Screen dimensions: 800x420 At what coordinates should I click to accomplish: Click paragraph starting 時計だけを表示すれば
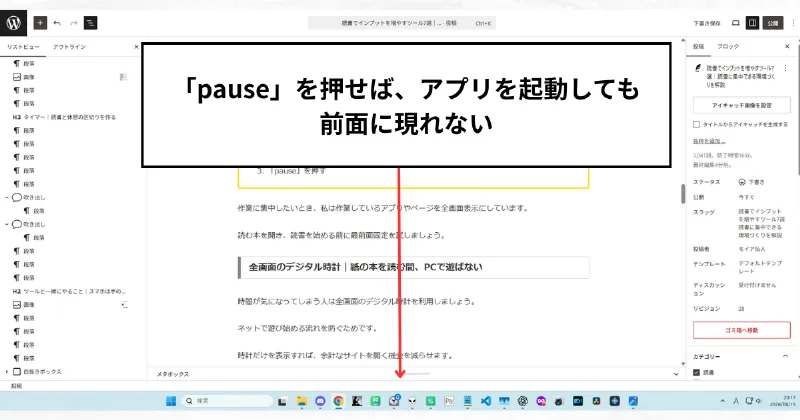pos(346,355)
